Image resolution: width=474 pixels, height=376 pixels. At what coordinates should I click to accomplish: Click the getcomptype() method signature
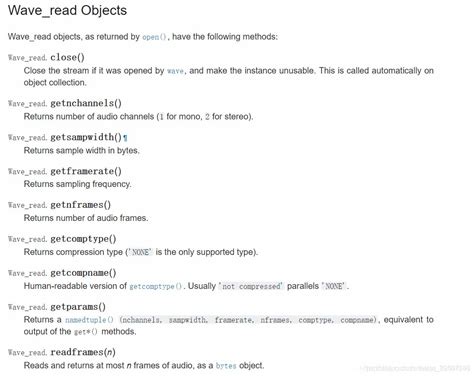pyautogui.click(x=62, y=239)
